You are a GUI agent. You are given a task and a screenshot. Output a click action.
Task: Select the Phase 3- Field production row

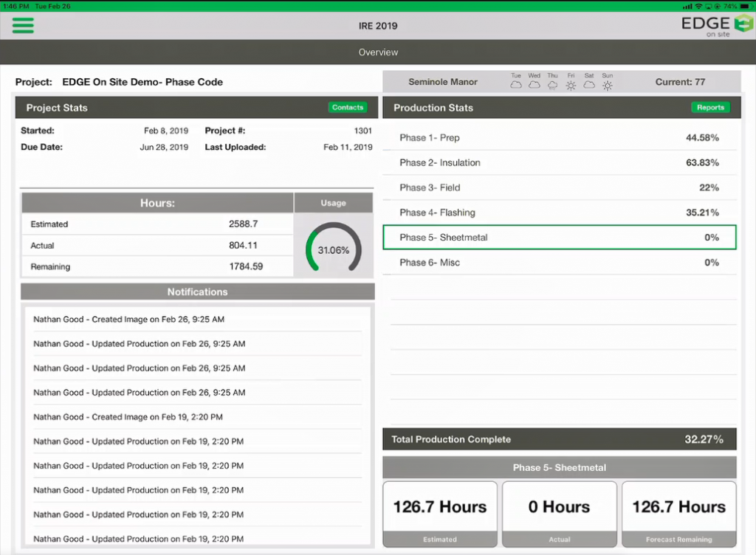(x=559, y=187)
